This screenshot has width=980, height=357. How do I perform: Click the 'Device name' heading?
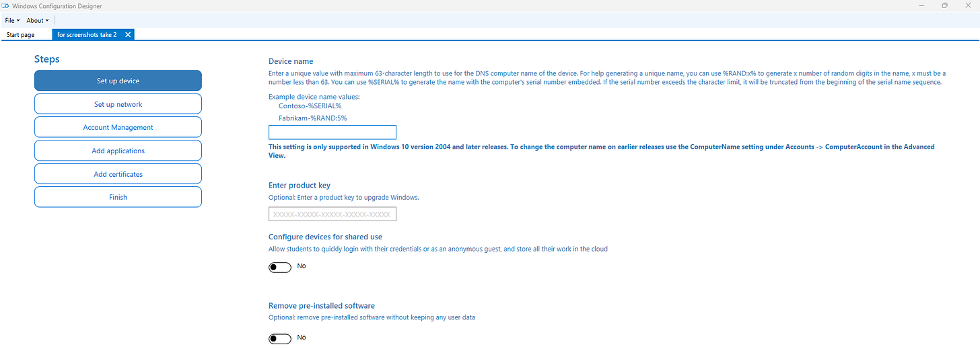[291, 61]
